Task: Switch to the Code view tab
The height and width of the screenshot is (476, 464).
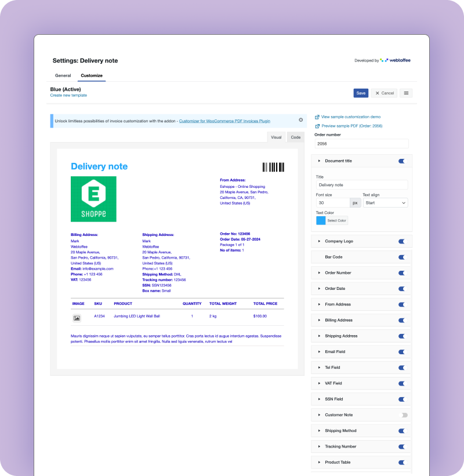Action: pyautogui.click(x=295, y=137)
